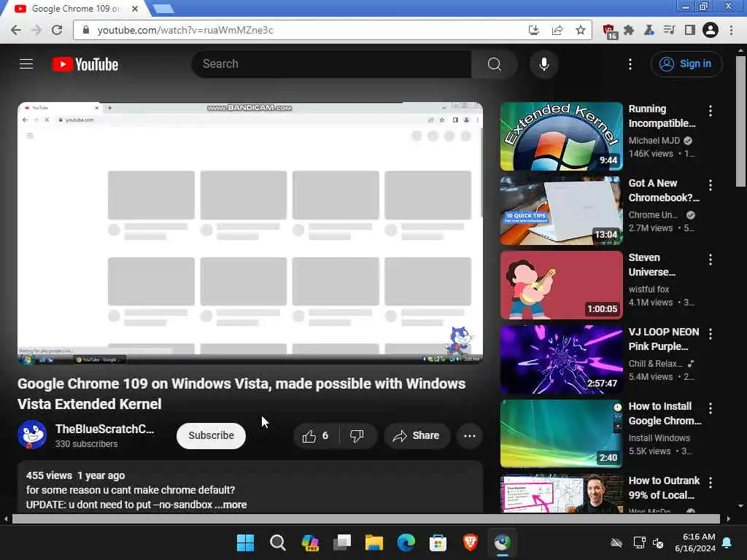Open Copilot preview from taskbar
The width and height of the screenshot is (747, 560).
pos(309,542)
